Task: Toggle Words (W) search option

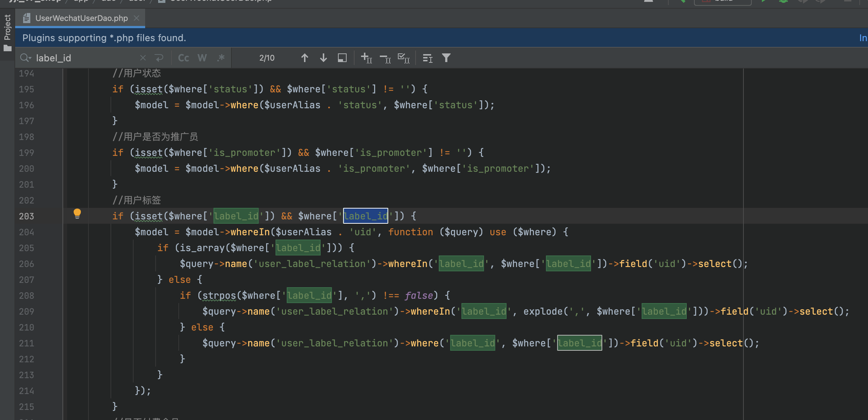Action: tap(202, 58)
